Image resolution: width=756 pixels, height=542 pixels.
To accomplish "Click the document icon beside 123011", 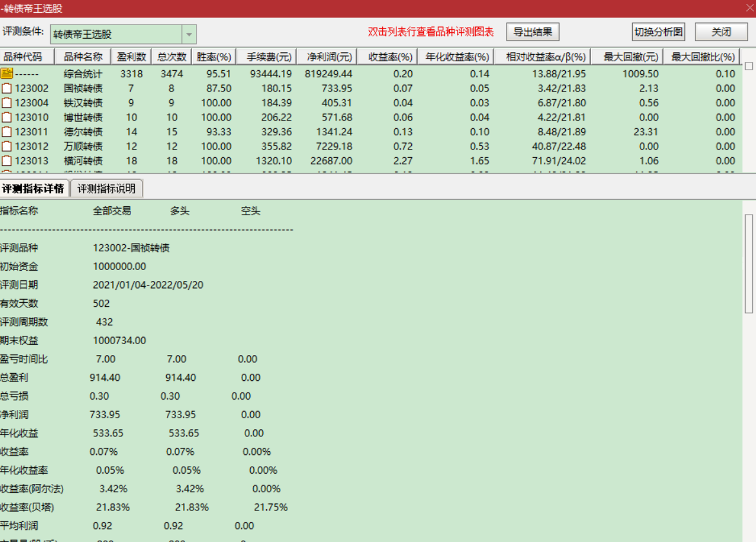I will coord(6,131).
